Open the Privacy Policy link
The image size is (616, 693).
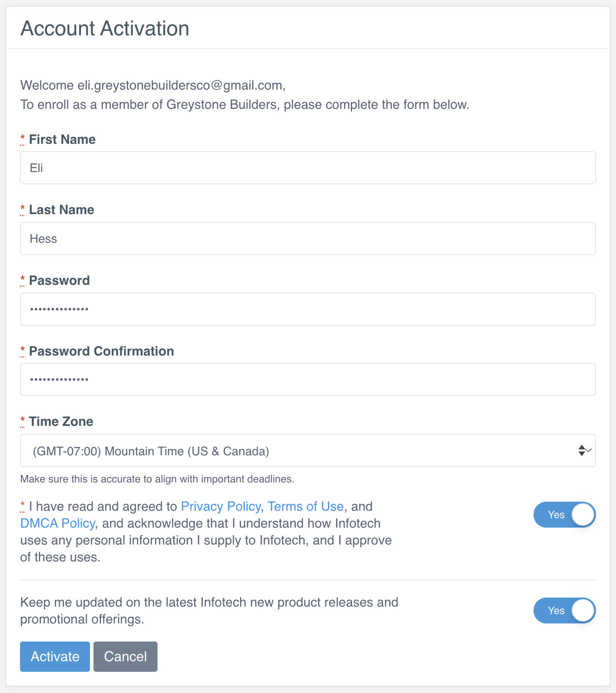[x=221, y=506]
